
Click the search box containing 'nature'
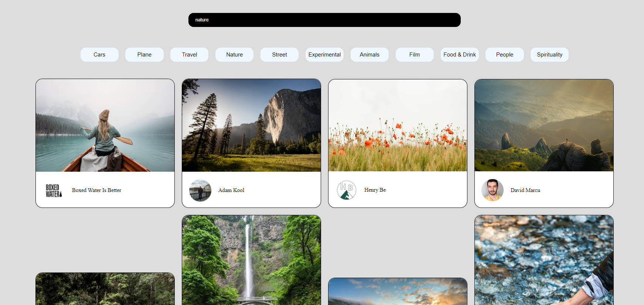tap(324, 20)
